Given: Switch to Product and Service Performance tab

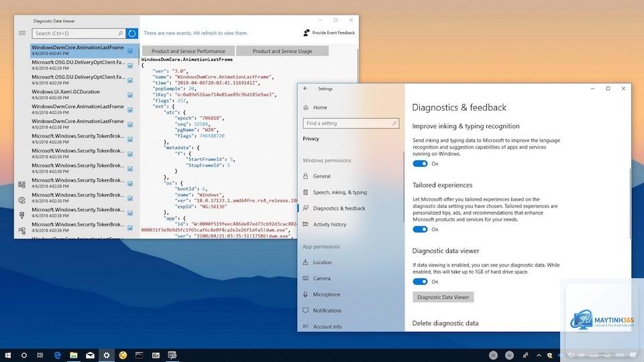Looking at the screenshot, I should [188, 51].
